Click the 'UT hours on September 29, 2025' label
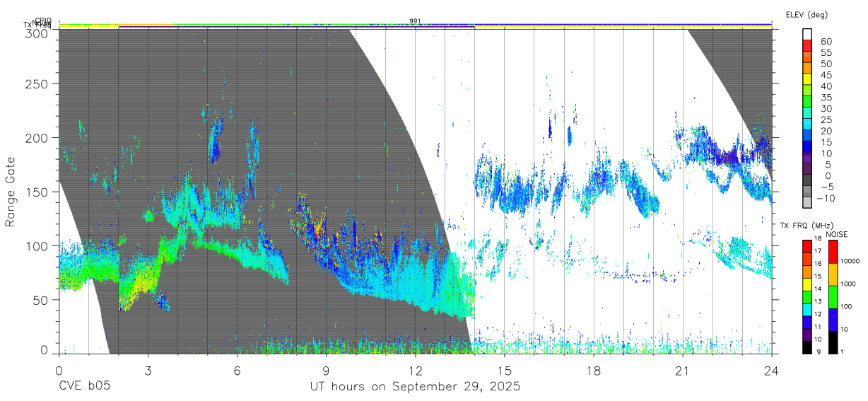The image size is (868, 401). coord(415,387)
